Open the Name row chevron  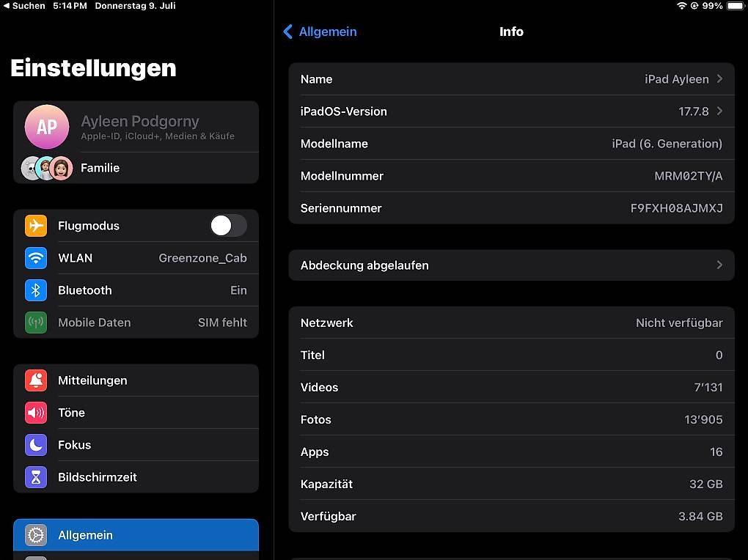tap(719, 78)
